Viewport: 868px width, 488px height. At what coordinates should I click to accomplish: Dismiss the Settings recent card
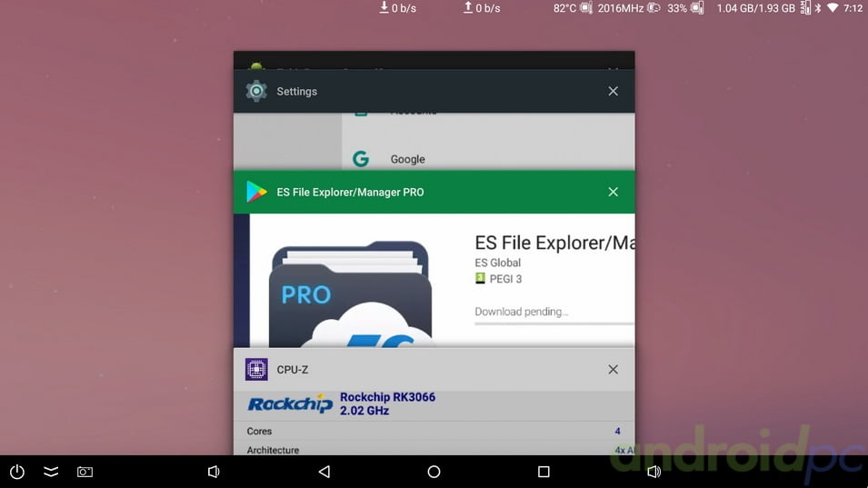613,91
